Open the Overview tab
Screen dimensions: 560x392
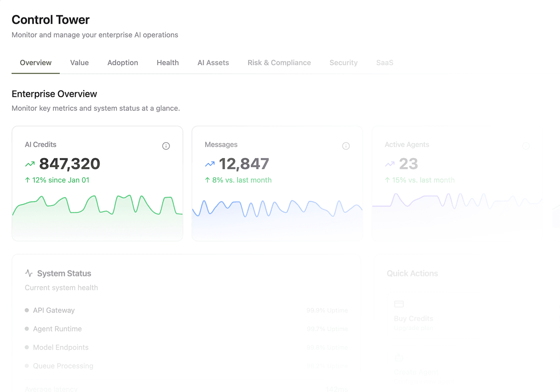[x=36, y=63]
